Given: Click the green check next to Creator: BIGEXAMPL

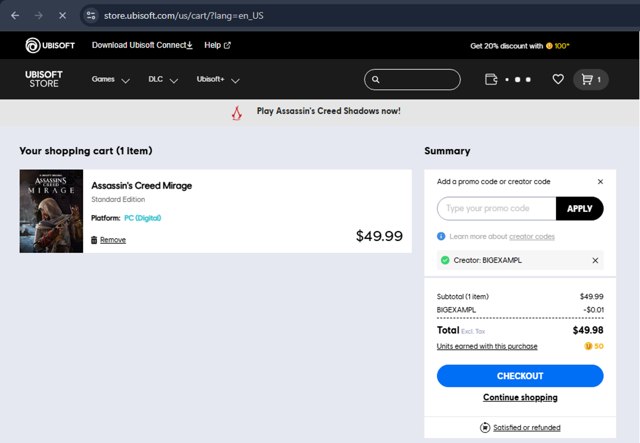Looking at the screenshot, I should coord(445,260).
